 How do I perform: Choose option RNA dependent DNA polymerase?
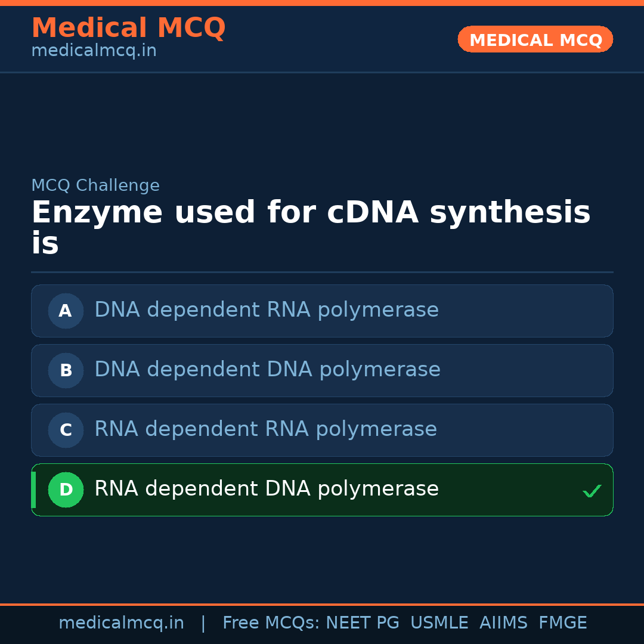[266, 489]
